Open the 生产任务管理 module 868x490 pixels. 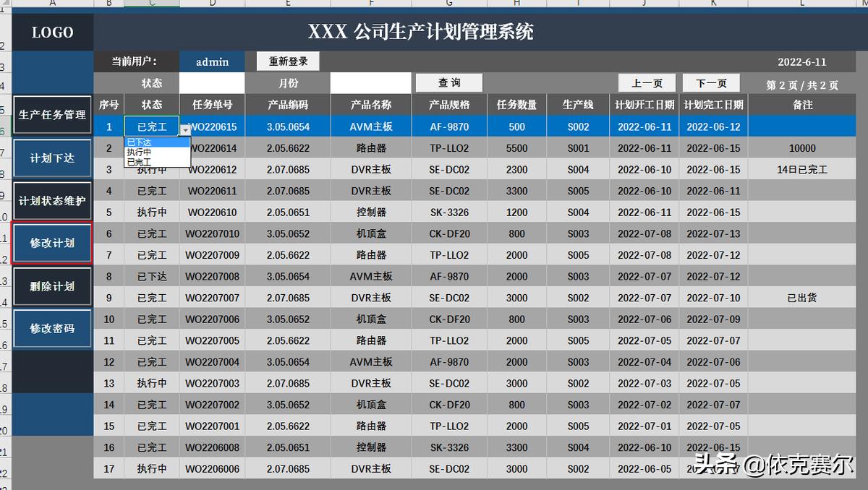51,115
